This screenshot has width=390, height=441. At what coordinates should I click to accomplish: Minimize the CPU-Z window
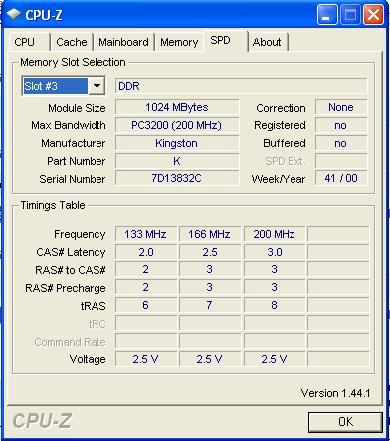tap(327, 15)
